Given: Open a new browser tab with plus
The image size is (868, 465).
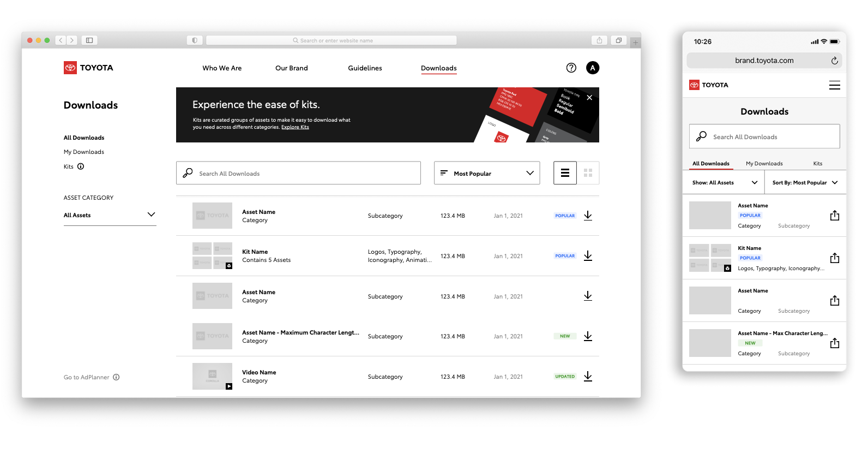Looking at the screenshot, I should [635, 42].
